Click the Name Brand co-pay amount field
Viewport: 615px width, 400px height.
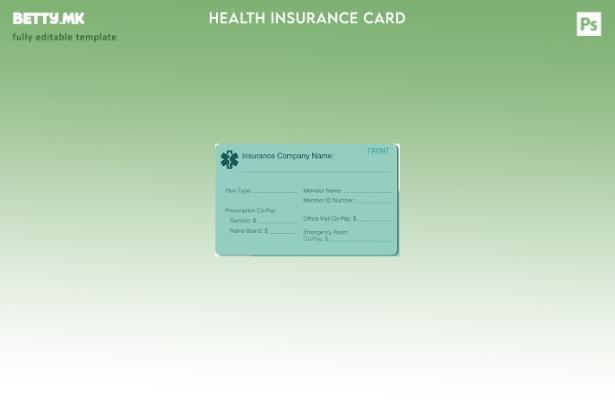281,231
